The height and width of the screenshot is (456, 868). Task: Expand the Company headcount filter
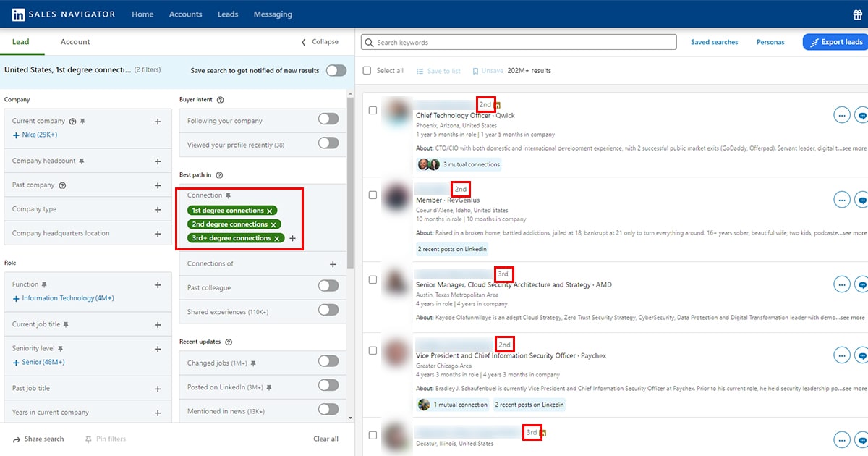click(158, 161)
